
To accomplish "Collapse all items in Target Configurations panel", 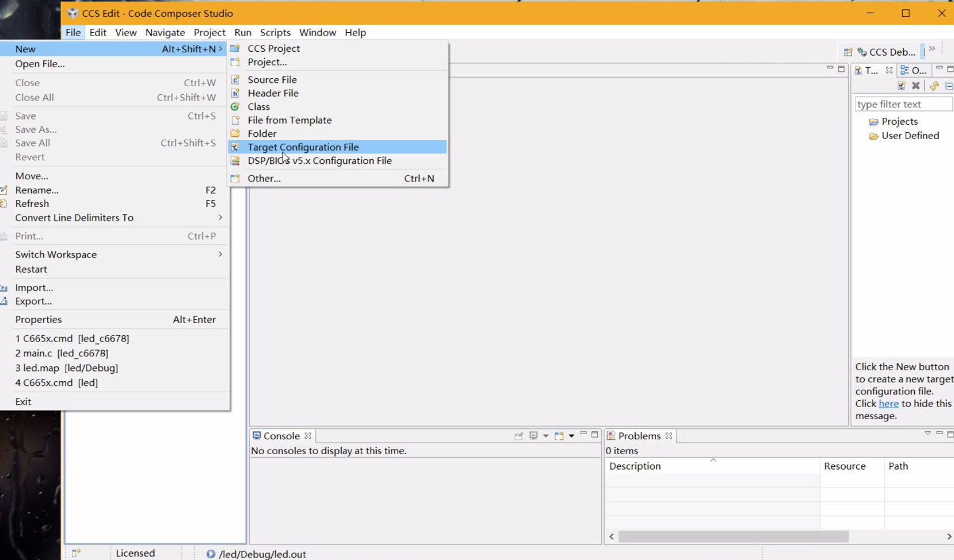I will 949,86.
